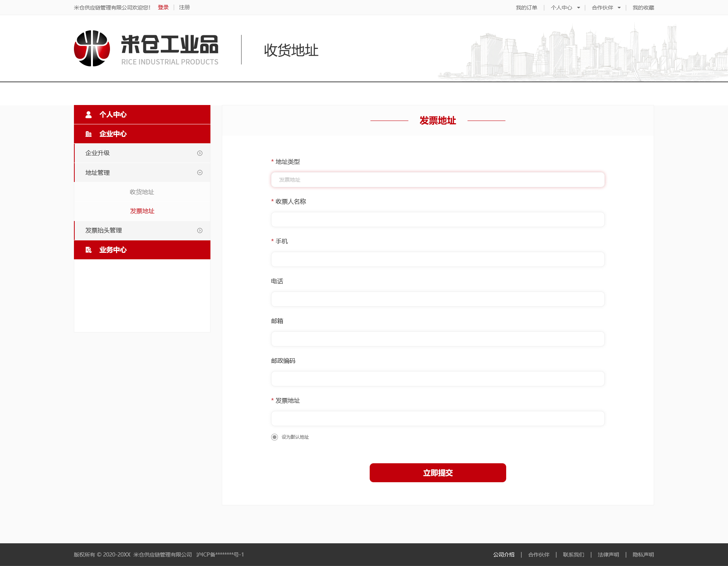The height and width of the screenshot is (566, 728).
Task: Click the building icon beside 企业中心
Action: click(x=88, y=133)
